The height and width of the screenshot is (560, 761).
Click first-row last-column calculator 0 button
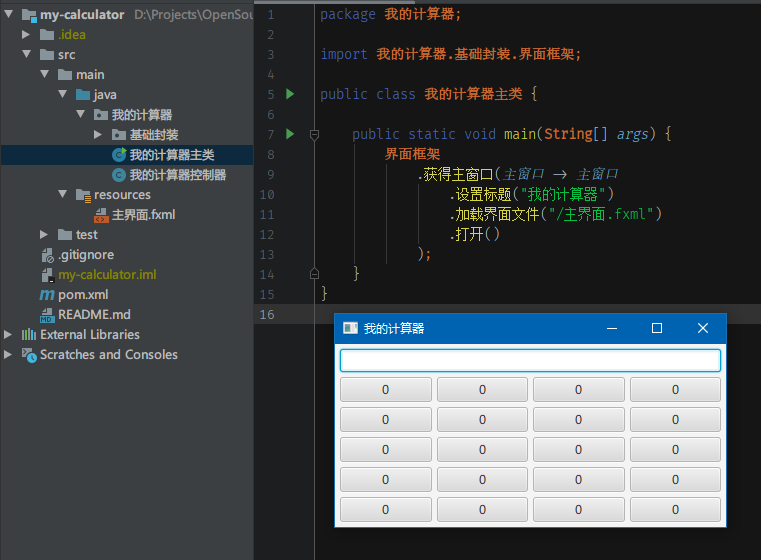click(x=675, y=390)
